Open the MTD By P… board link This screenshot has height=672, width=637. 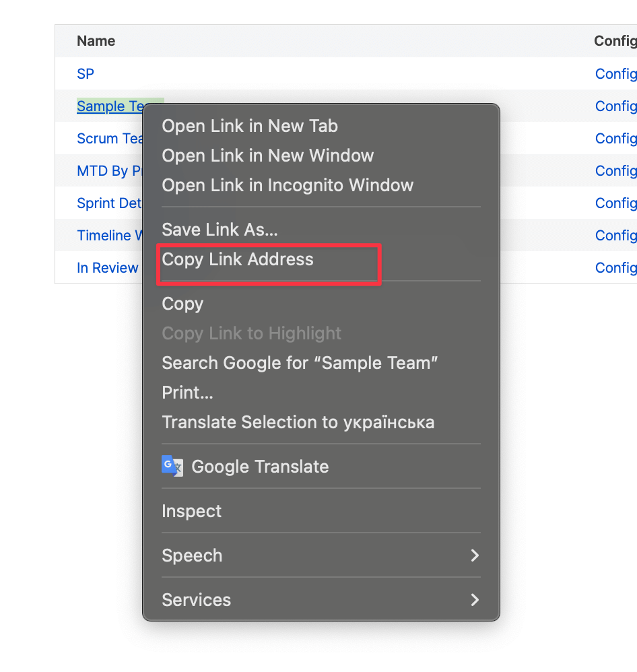(109, 170)
